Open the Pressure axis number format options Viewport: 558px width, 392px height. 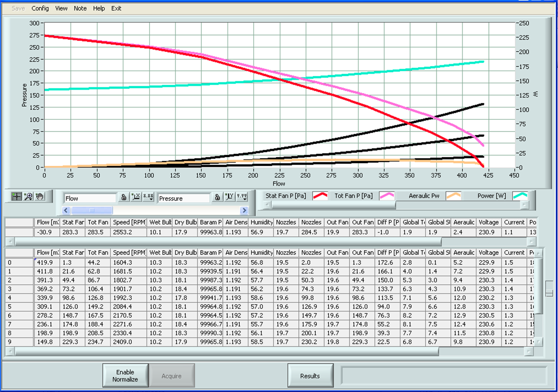coord(242,197)
